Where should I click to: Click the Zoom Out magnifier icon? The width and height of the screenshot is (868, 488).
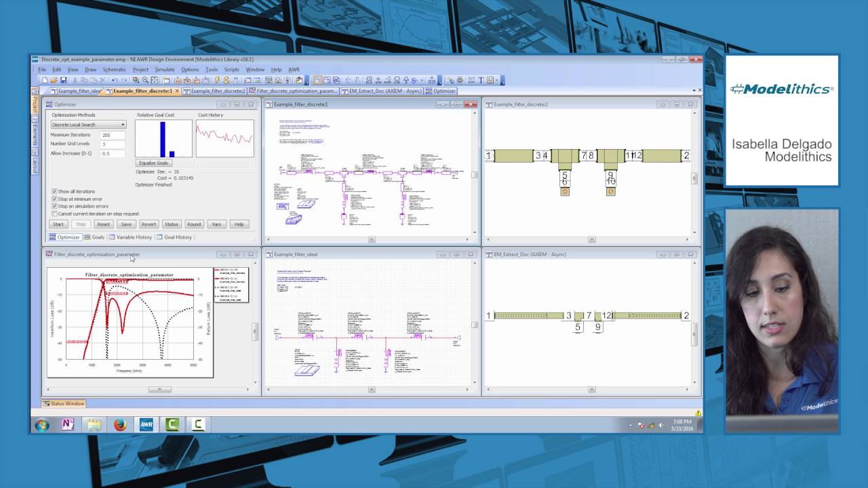145,80
